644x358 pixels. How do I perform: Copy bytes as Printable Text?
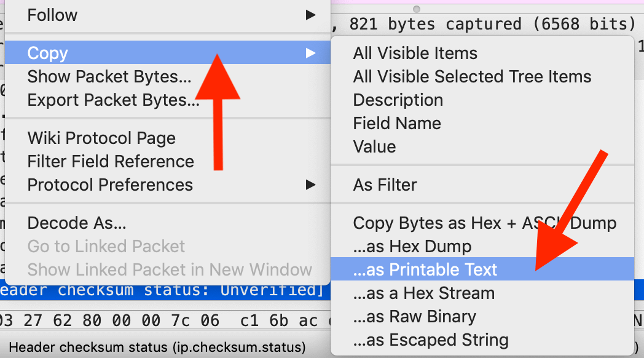(x=425, y=270)
